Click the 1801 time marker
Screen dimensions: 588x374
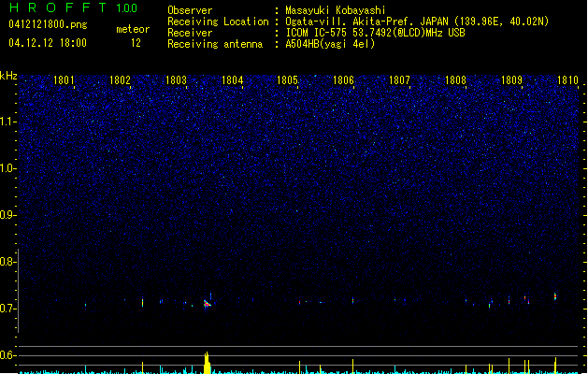[x=64, y=80]
